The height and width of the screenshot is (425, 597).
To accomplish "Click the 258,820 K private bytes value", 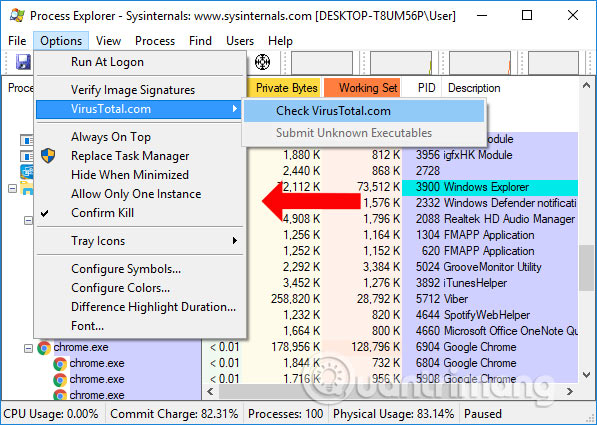I will pyautogui.click(x=295, y=299).
